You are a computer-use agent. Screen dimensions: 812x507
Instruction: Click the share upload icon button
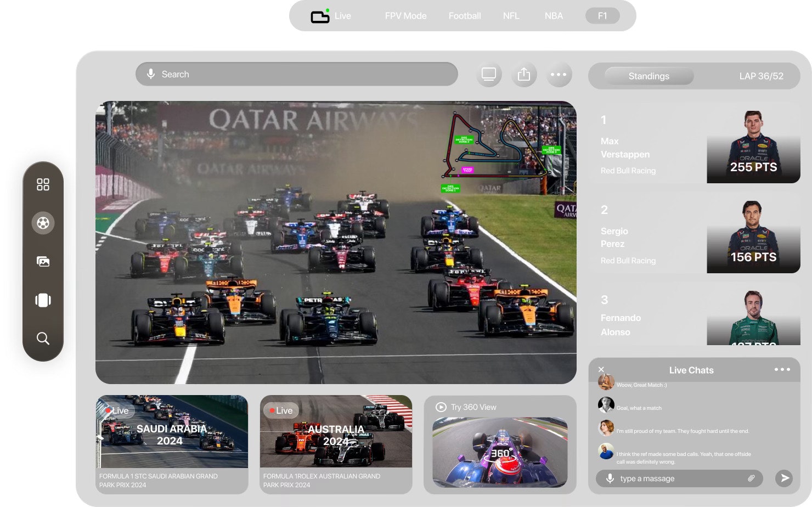point(524,74)
